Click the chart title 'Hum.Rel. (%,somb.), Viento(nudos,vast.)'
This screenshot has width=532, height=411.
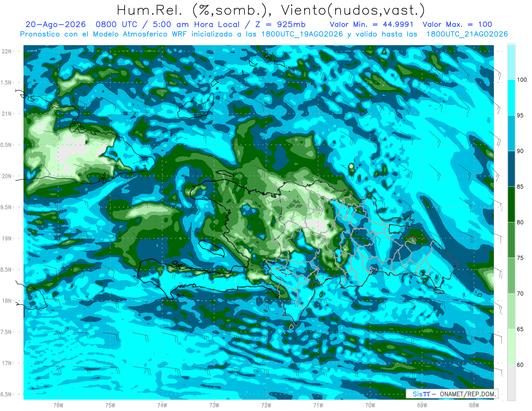pyautogui.click(x=271, y=10)
